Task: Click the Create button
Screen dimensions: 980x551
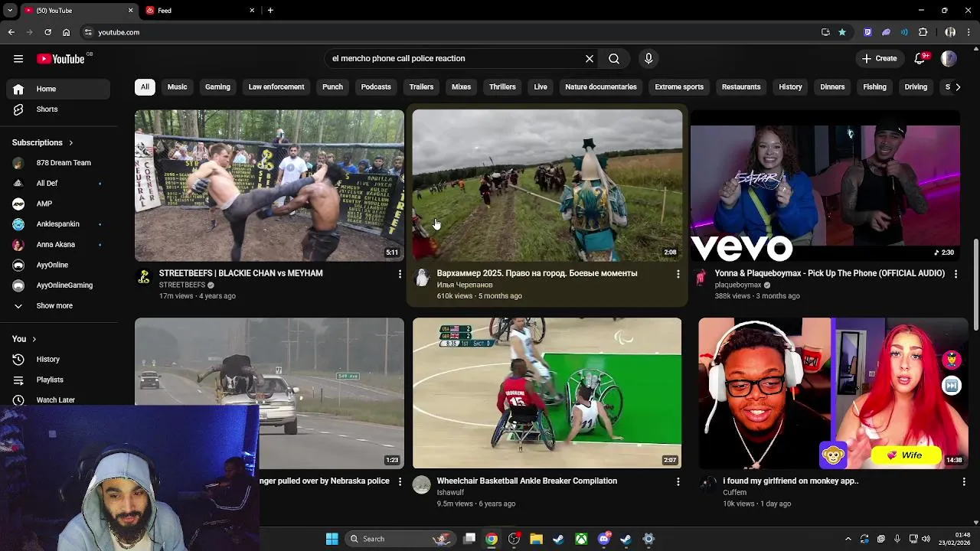Action: coord(879,58)
